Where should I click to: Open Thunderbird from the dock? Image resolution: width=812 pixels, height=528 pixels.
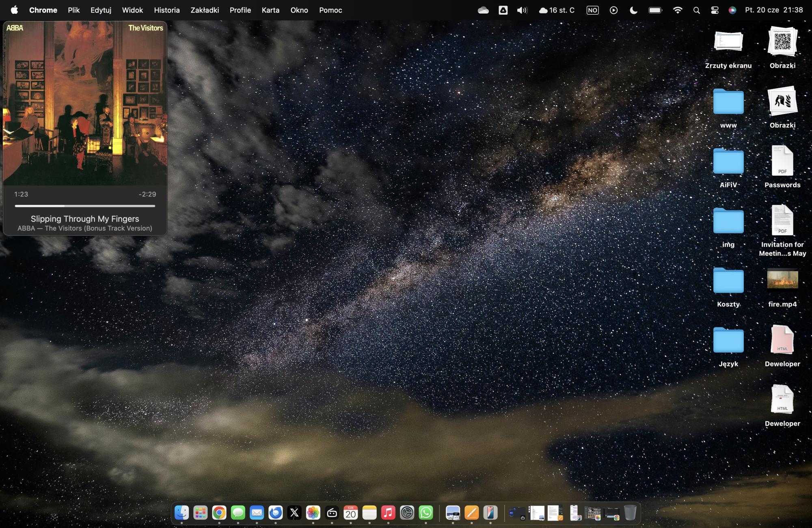point(276,513)
